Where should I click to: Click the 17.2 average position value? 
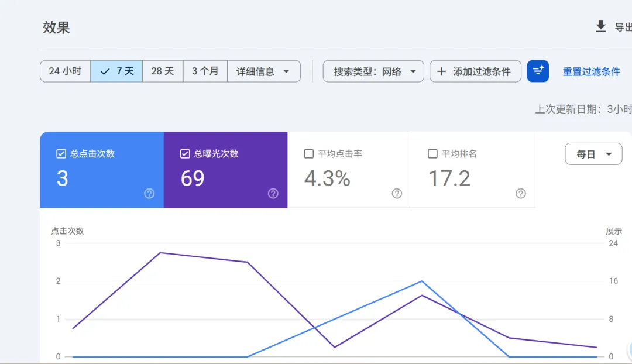coord(449,178)
